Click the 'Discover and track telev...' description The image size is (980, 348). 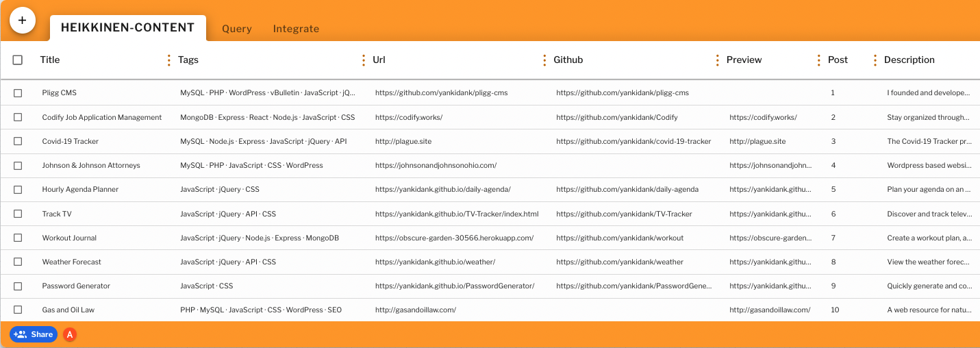coord(929,214)
